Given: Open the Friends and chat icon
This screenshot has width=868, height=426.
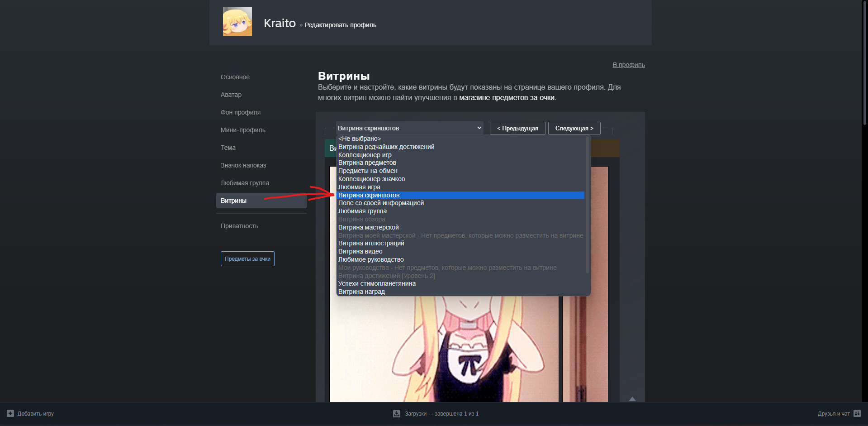Looking at the screenshot, I should (857, 413).
